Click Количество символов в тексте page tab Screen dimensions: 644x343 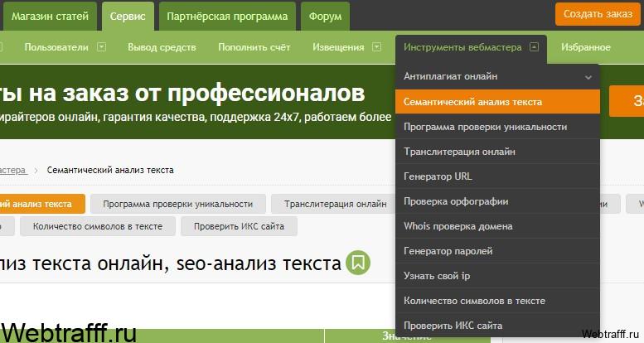(98, 226)
